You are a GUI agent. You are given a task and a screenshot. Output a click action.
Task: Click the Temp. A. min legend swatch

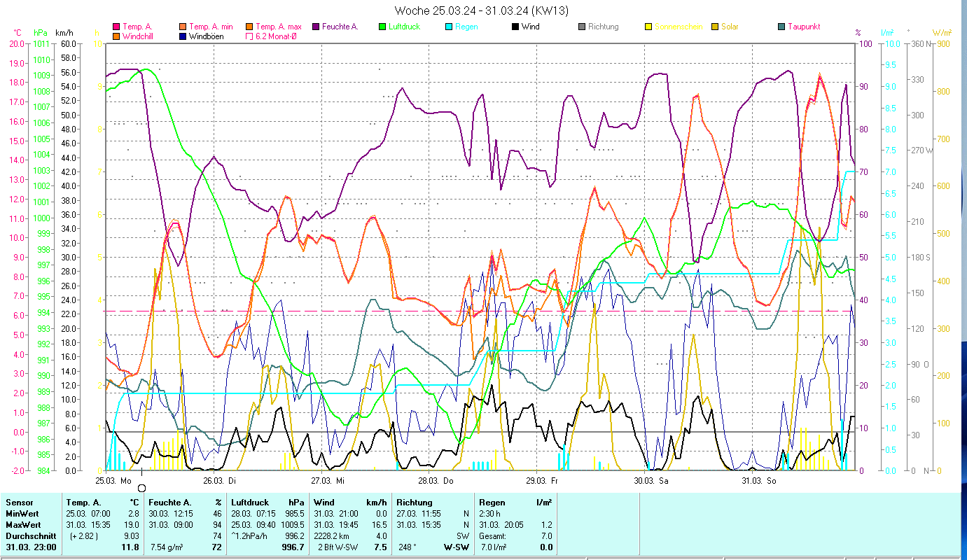pos(183,27)
